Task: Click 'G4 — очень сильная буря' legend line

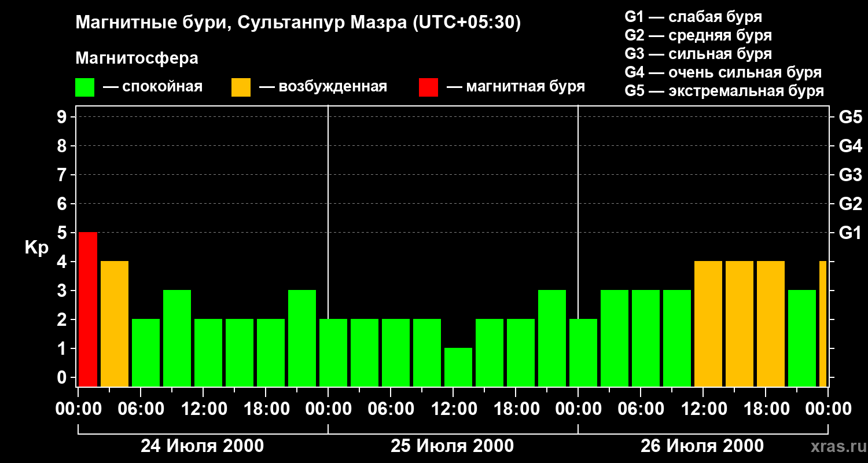Action: 723,72
